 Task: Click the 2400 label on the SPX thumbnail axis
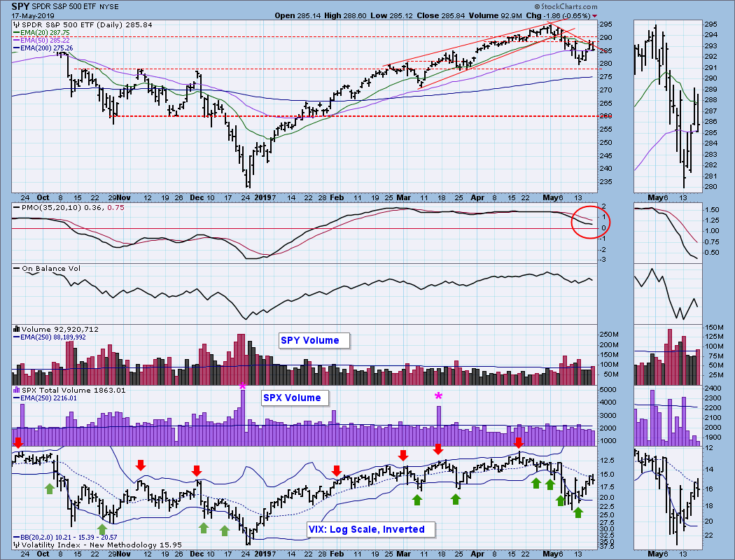(x=713, y=388)
